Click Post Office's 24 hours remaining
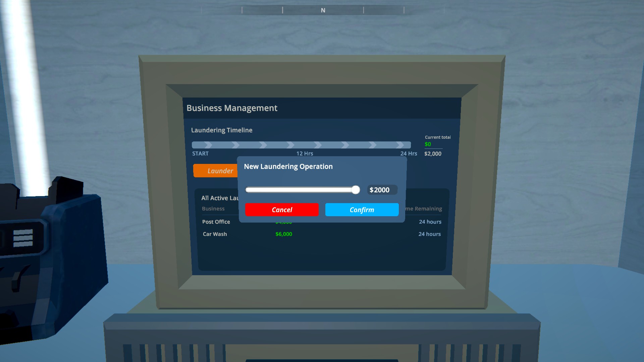 [x=430, y=222]
